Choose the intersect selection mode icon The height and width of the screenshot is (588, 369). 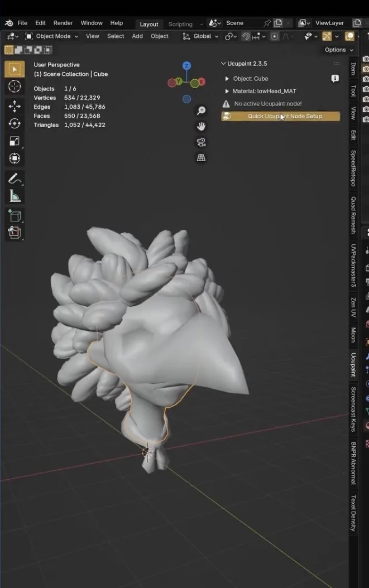click(47, 50)
